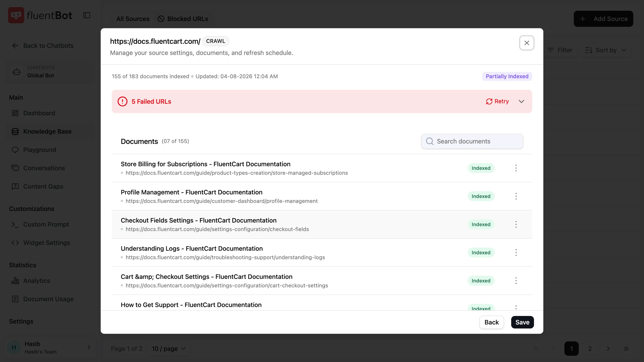Open the Sort by dropdown
Viewport: 644px width, 362px height.
click(x=606, y=50)
